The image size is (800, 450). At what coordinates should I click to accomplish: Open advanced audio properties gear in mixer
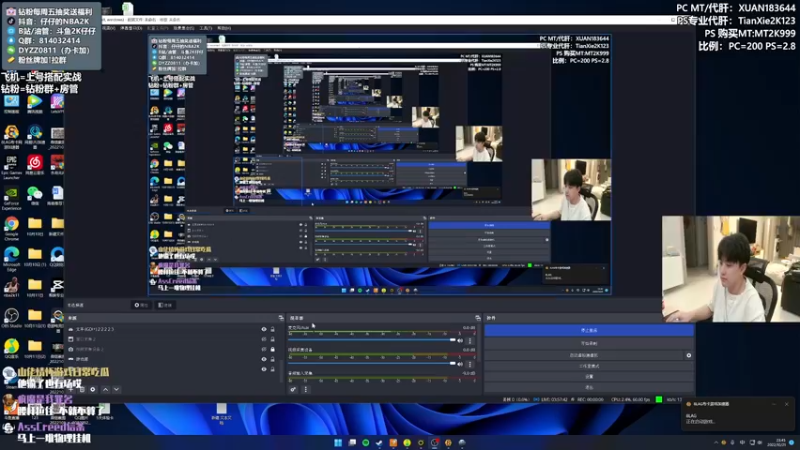(293, 389)
